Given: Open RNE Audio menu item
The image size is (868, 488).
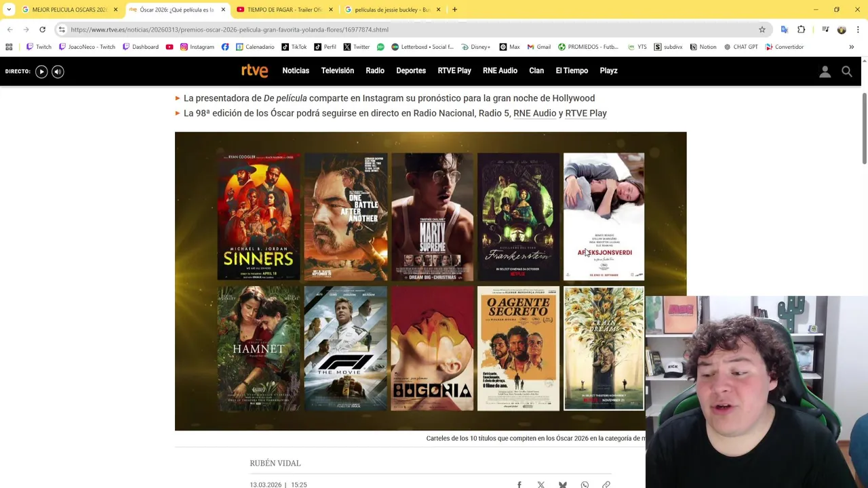Looking at the screenshot, I should (x=500, y=70).
